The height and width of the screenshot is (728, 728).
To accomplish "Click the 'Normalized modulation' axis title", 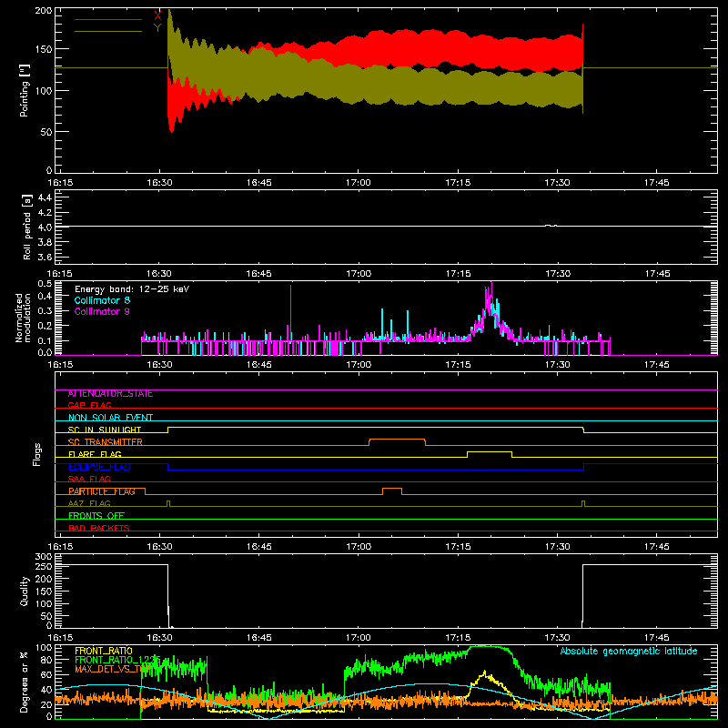I will pyautogui.click(x=24, y=318).
